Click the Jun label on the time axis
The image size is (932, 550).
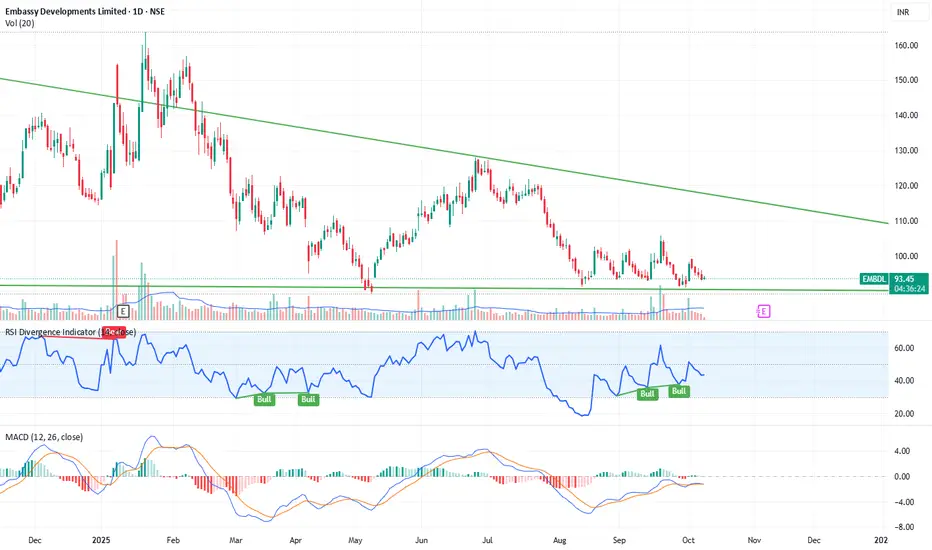[421, 540]
